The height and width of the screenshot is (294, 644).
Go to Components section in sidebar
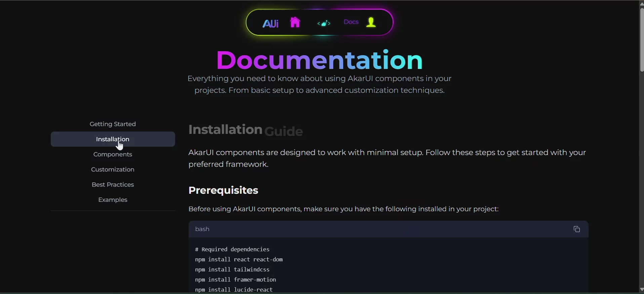(113, 154)
